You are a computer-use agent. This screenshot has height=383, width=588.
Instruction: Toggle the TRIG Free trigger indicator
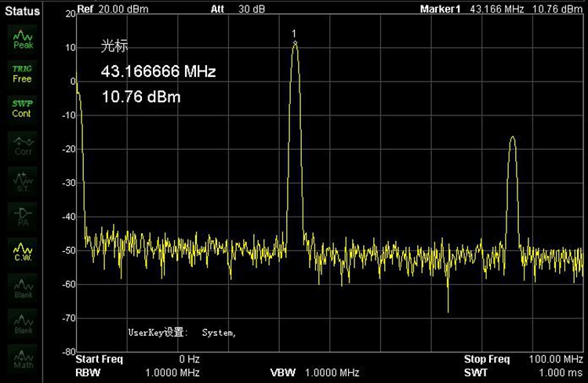coord(22,74)
